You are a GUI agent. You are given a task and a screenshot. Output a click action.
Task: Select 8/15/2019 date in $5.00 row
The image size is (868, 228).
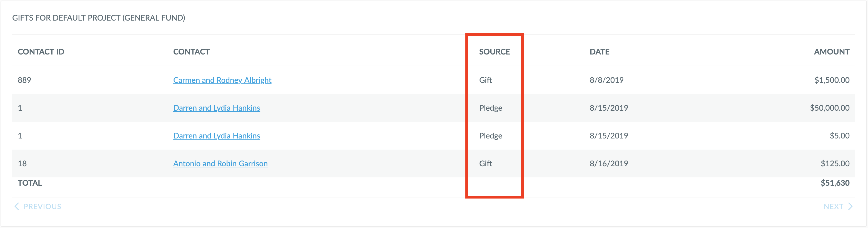point(609,136)
